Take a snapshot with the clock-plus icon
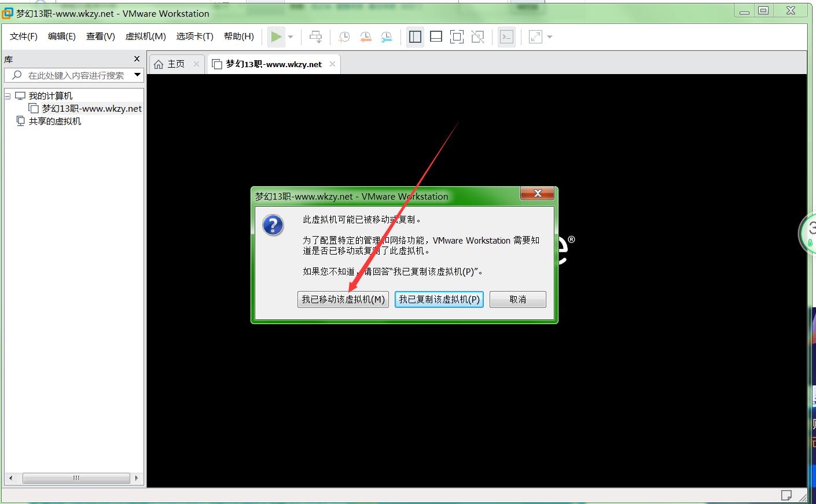The height and width of the screenshot is (504, 816). pos(344,37)
